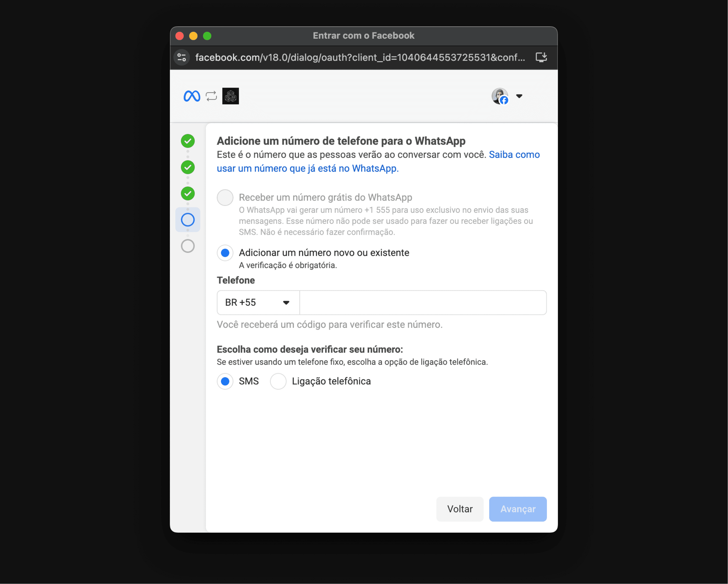Click the dark app logo thumbnail
The height and width of the screenshot is (584, 728).
coord(231,96)
